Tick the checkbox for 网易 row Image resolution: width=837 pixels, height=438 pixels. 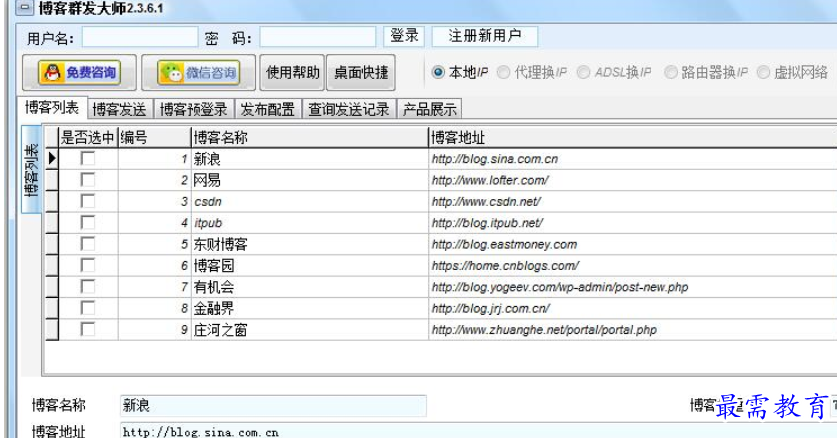(x=88, y=180)
